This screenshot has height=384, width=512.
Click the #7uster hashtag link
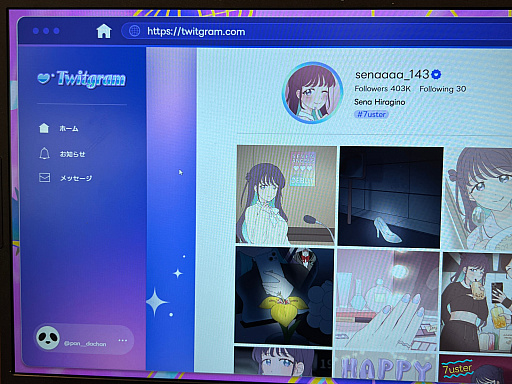(371, 114)
